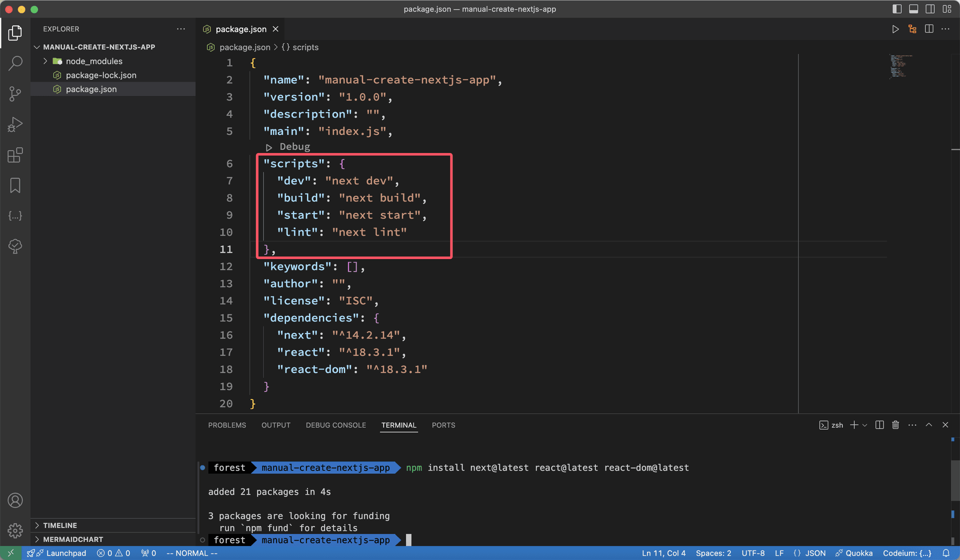The height and width of the screenshot is (560, 960).
Task: Split the terminal pane
Action: tap(879, 425)
